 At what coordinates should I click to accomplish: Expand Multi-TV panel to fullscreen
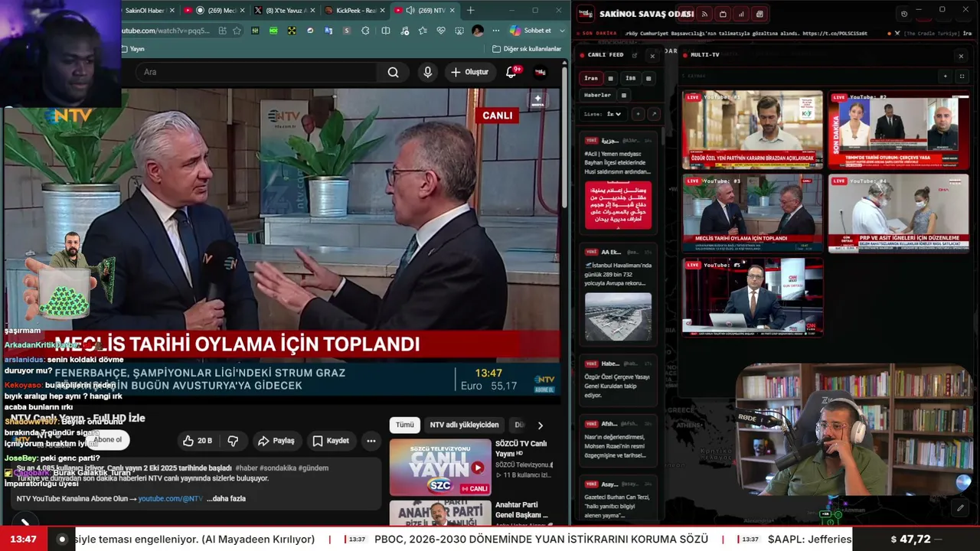click(962, 77)
